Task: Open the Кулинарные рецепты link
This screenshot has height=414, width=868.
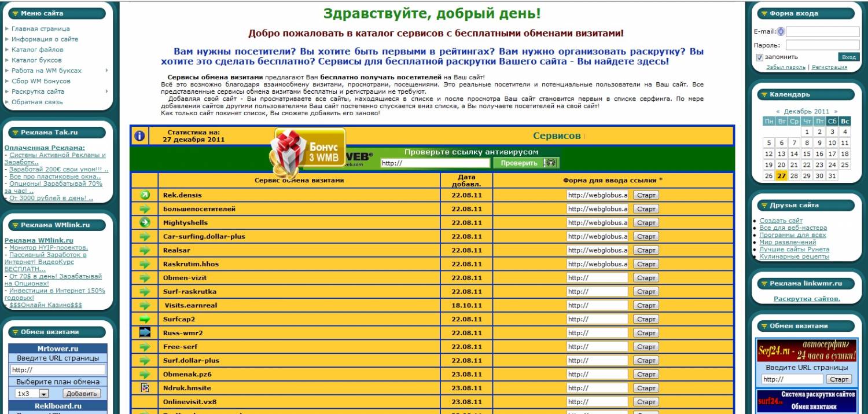Action: (x=794, y=257)
